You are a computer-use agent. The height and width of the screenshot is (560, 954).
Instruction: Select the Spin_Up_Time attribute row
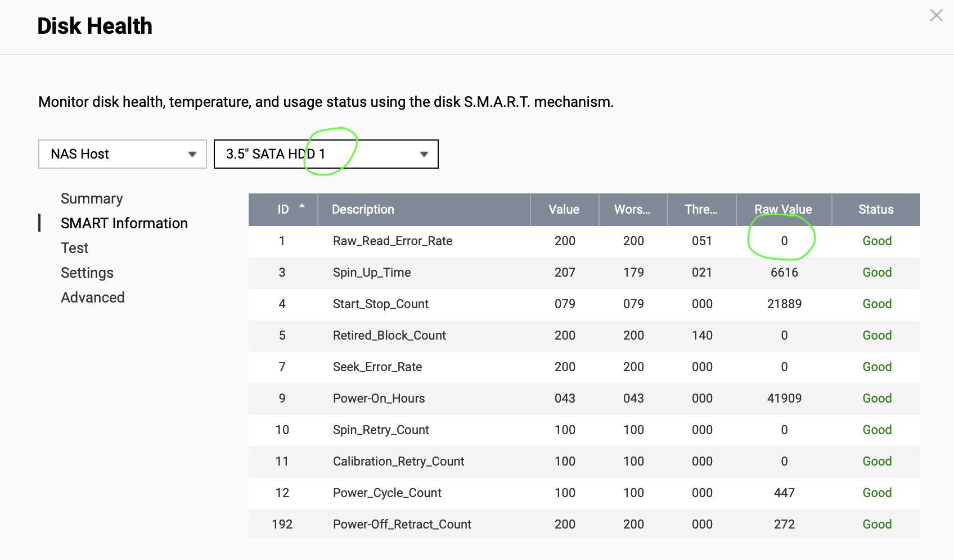tap(372, 273)
